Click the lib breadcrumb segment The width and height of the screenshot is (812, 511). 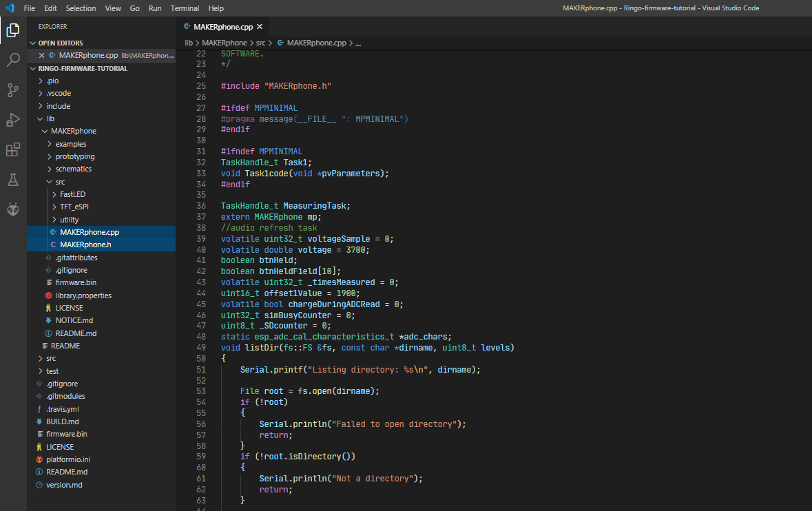189,43
